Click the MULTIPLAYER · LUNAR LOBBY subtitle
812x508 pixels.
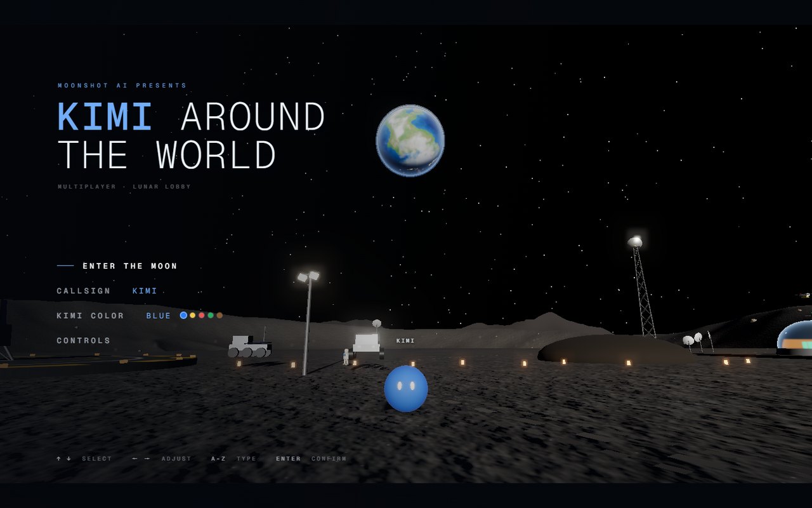(x=124, y=187)
